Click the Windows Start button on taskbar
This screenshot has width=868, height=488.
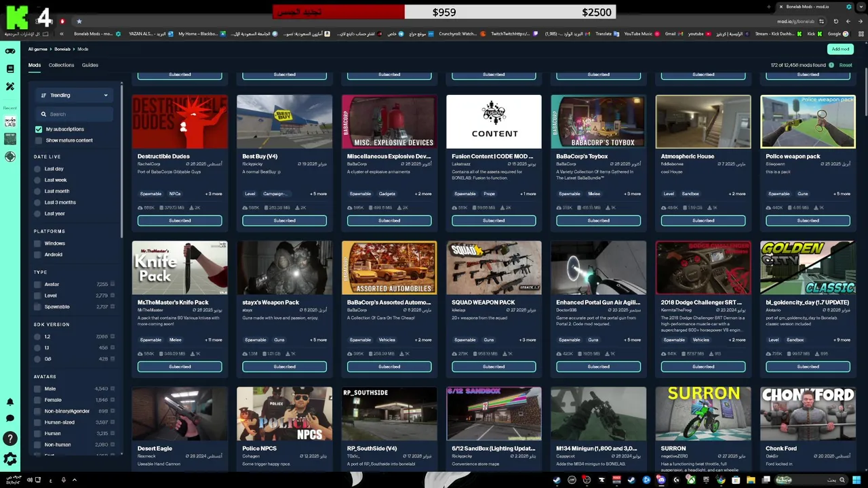pos(856,481)
